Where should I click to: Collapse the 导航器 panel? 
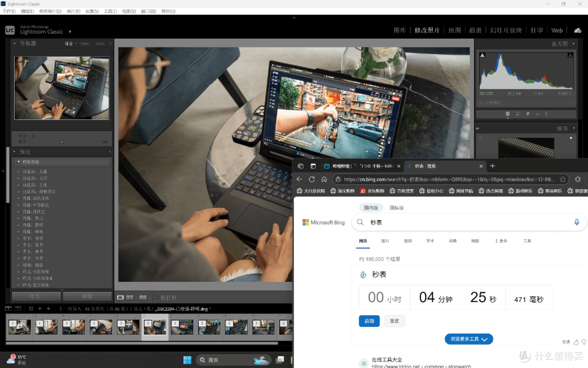15,44
